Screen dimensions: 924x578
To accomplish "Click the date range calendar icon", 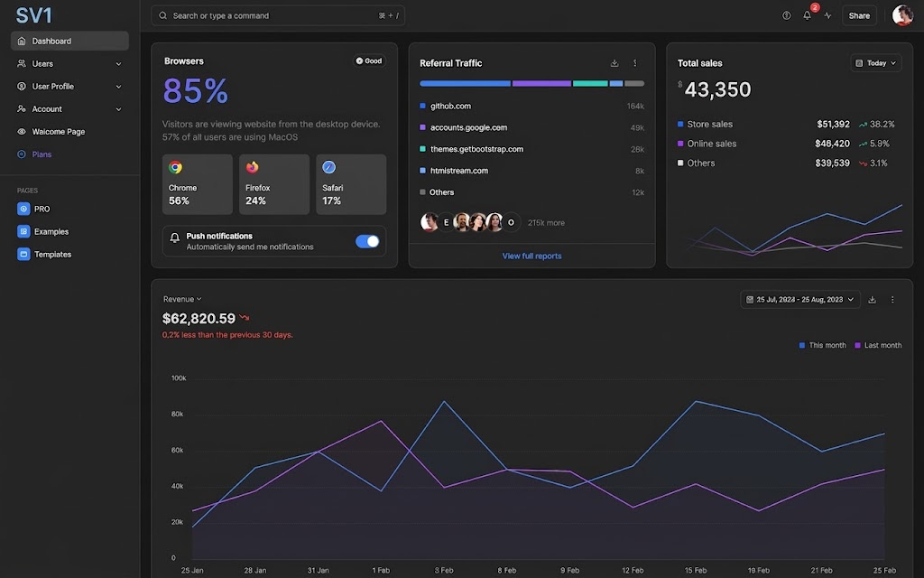I will [750, 300].
